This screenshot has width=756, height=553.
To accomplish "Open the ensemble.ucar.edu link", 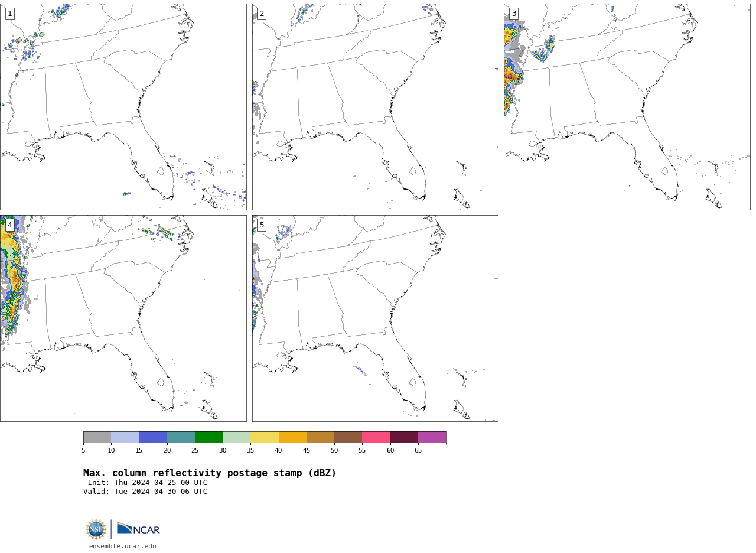I will pos(123,547).
